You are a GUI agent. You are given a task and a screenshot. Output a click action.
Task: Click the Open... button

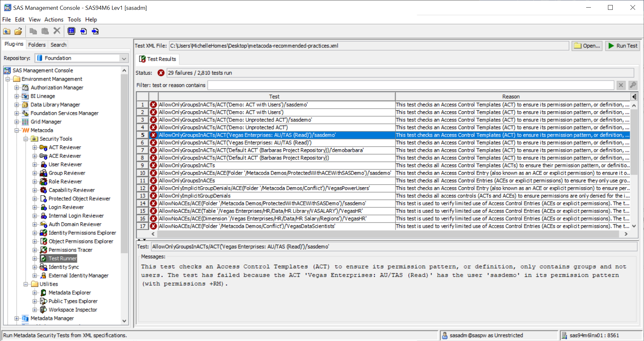click(x=587, y=46)
